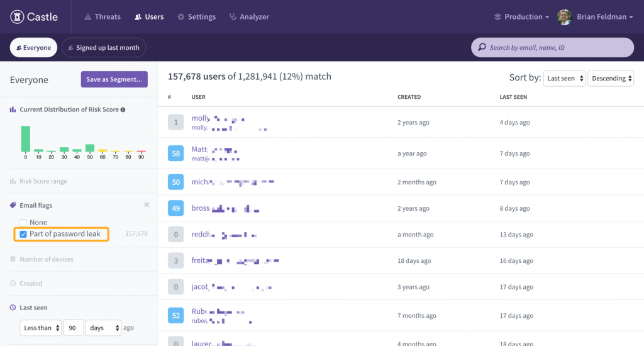Click Brian Feldman's avatar picture
Image resolution: width=644 pixels, height=346 pixels.
(x=564, y=17)
